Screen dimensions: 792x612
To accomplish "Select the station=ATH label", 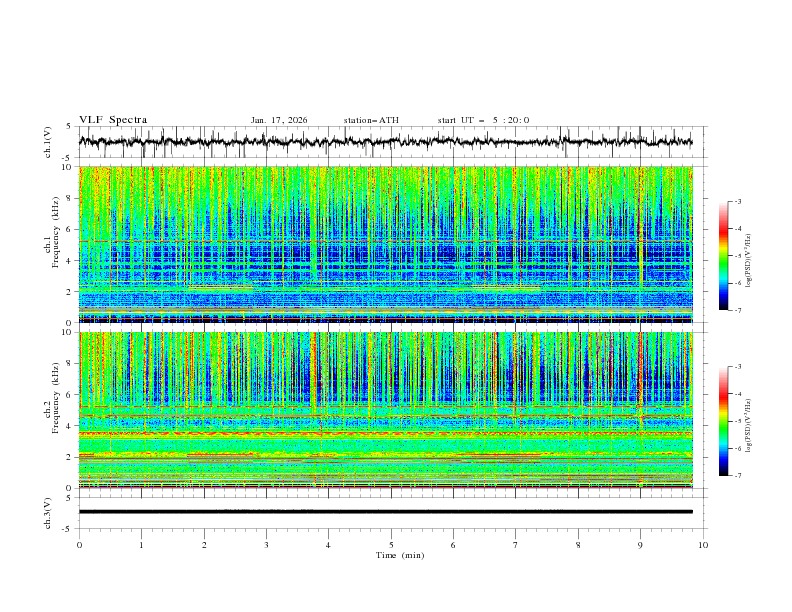I will coord(371,120).
